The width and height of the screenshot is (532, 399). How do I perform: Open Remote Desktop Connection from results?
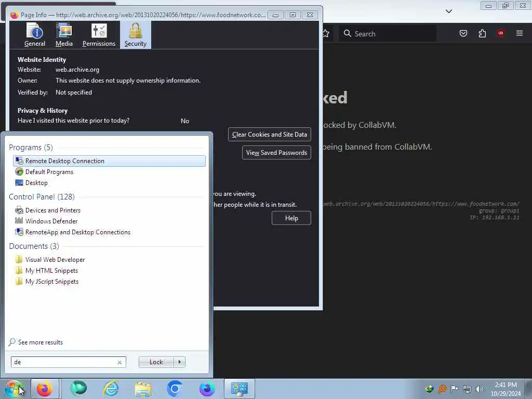[109, 161]
